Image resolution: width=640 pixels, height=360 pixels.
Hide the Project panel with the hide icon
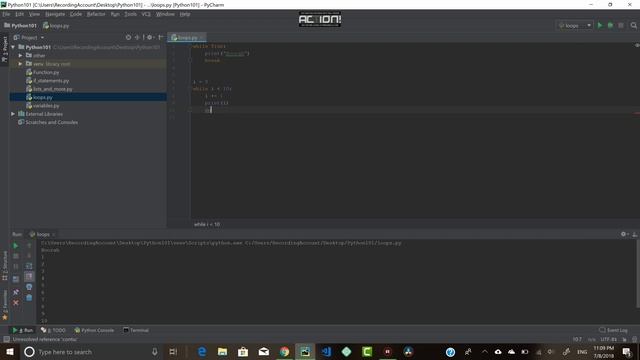pyautogui.click(x=160, y=37)
